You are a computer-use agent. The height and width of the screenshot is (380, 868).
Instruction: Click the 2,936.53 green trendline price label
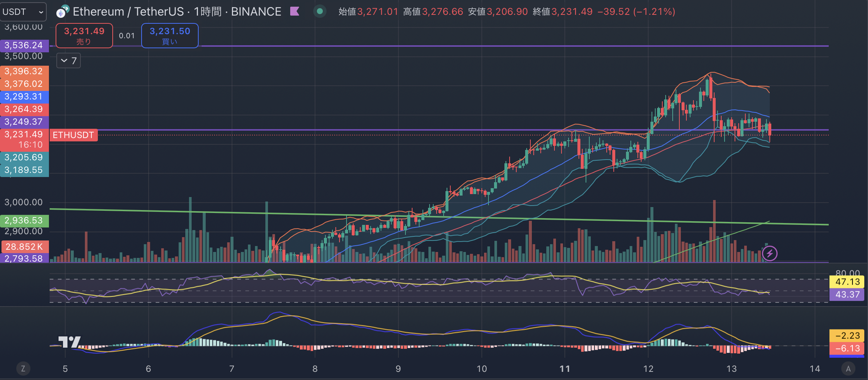(x=24, y=220)
